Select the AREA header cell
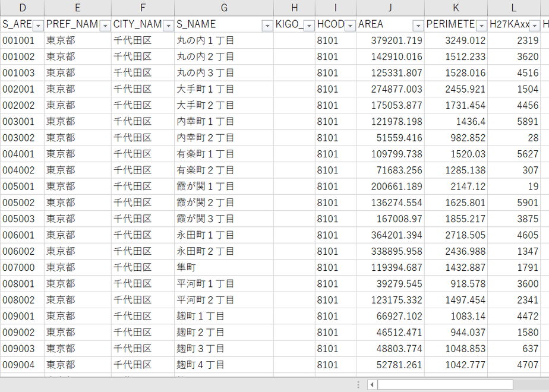Image resolution: width=549 pixels, height=392 pixels. tap(390, 24)
